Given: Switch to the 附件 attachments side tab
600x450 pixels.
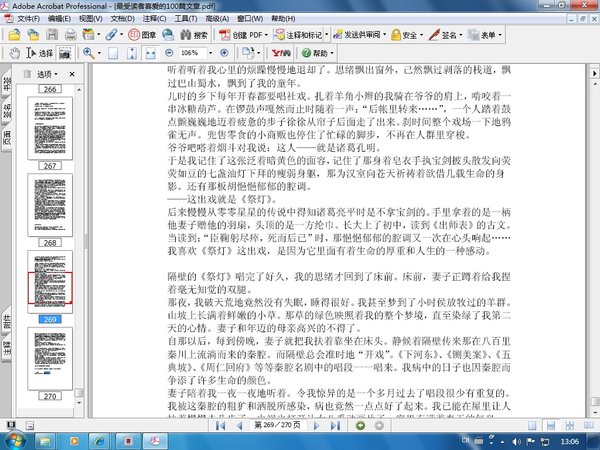Looking at the screenshot, I should pos(7,322).
